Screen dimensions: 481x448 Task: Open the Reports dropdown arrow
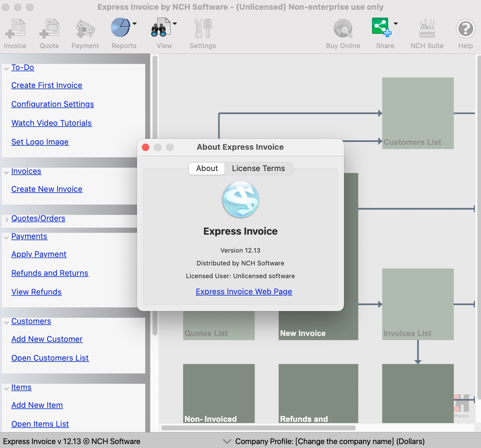tap(135, 23)
